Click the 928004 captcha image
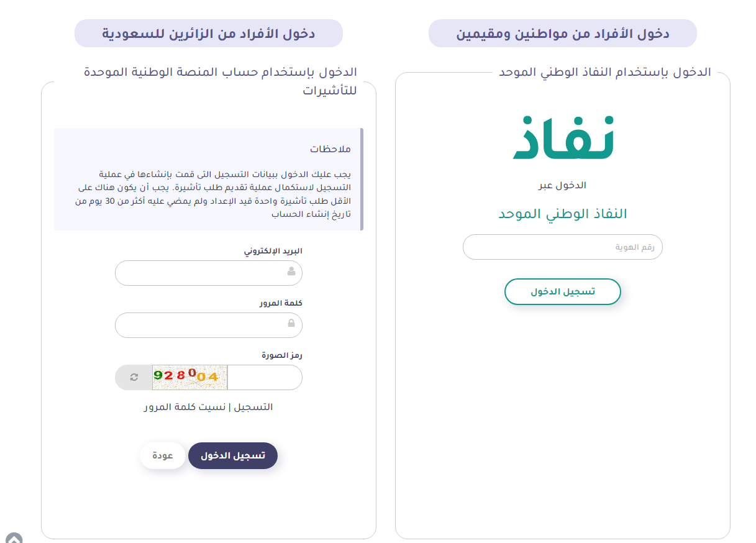 (189, 377)
